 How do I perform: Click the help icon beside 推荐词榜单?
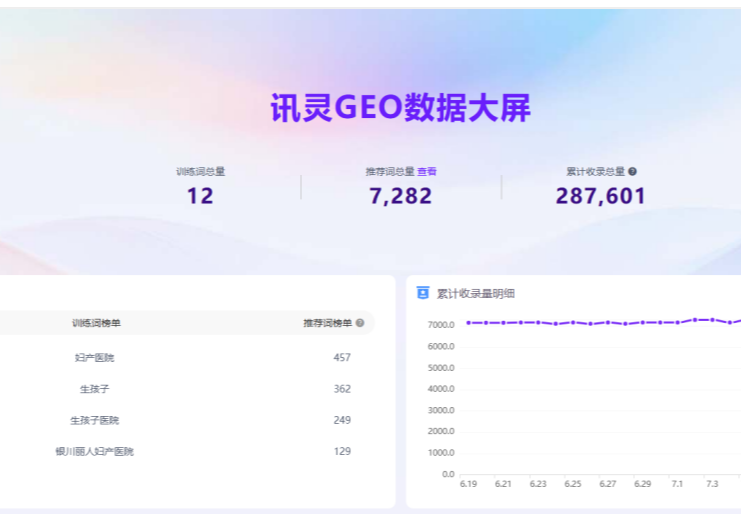[360, 323]
